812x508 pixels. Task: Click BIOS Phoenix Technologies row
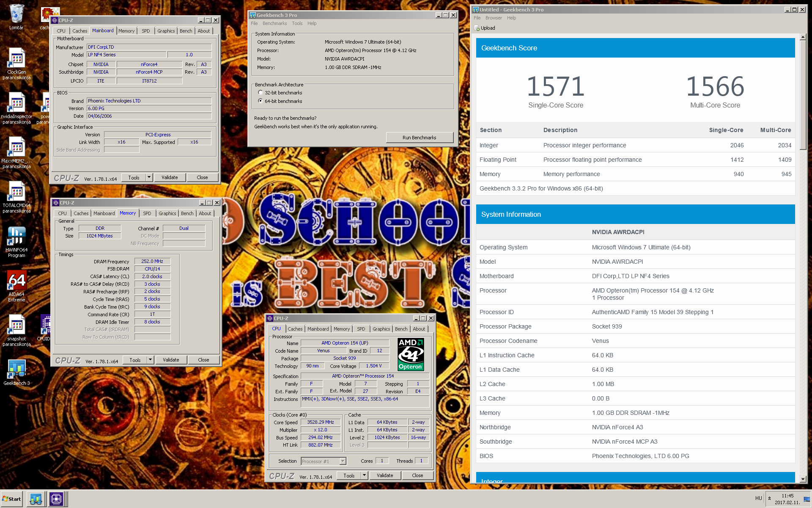point(635,456)
